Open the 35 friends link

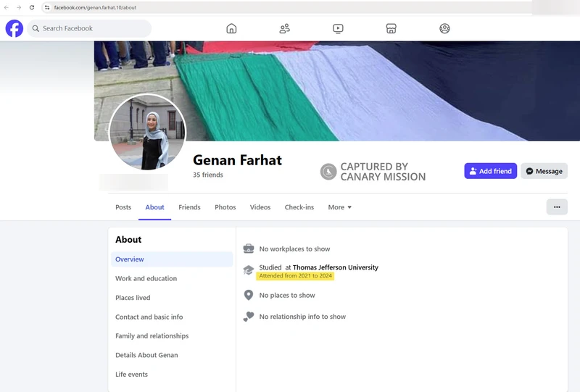[208, 175]
